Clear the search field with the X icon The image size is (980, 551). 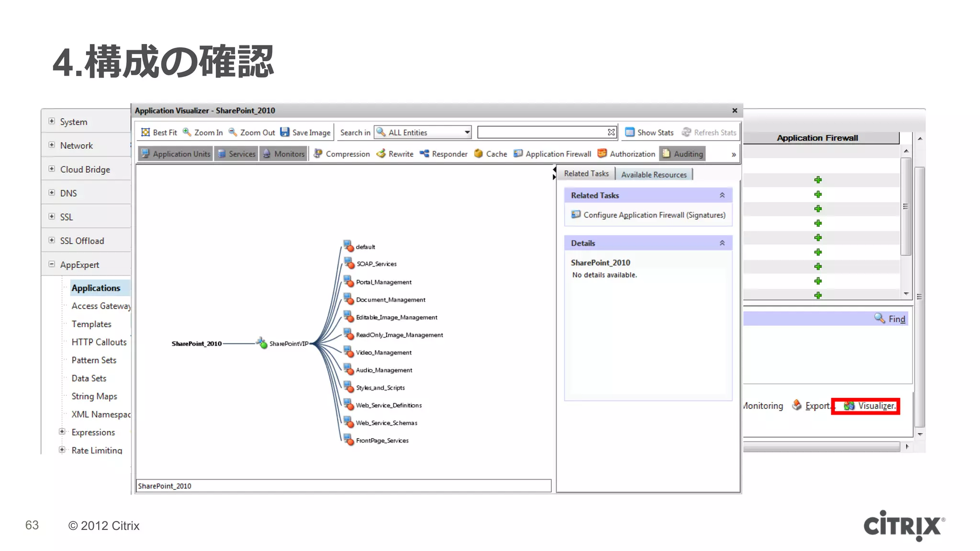[611, 132]
